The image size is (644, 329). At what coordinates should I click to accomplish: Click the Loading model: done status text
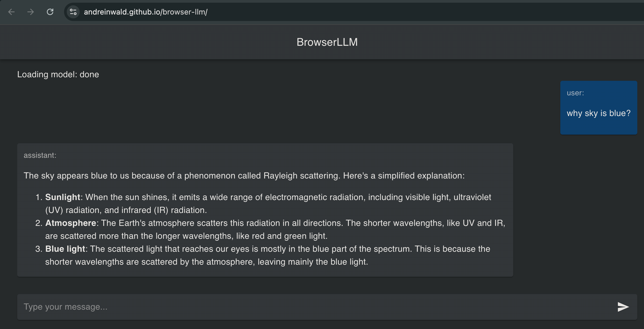(58, 74)
